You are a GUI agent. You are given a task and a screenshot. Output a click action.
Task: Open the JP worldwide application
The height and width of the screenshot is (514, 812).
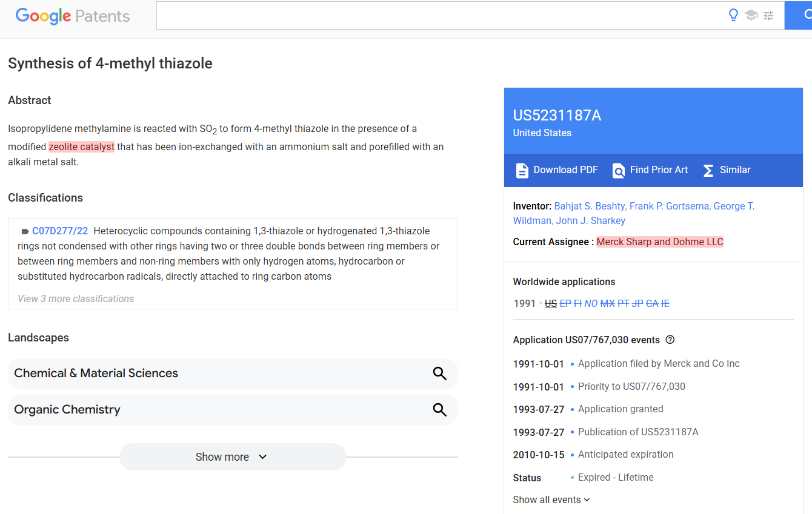tap(637, 304)
